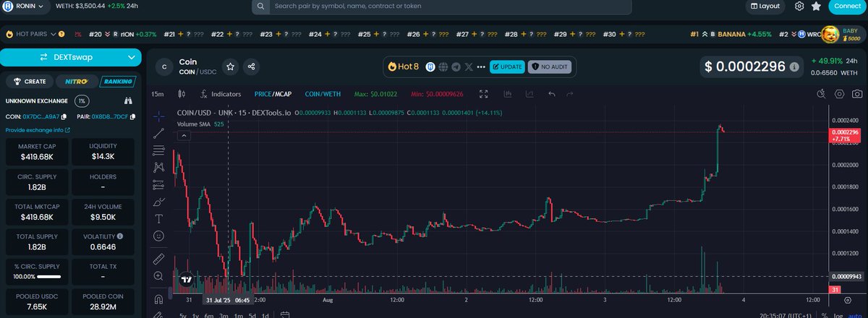Select the zoom in tool
868x318 pixels.
[159, 275]
